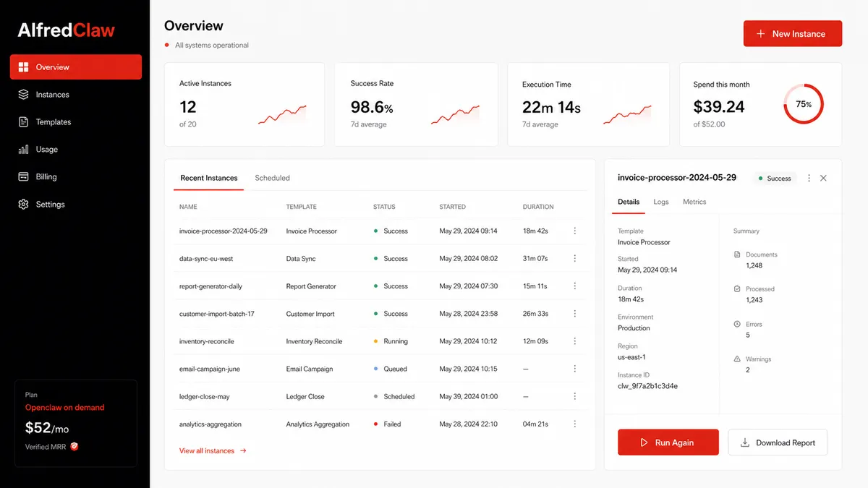Viewport: 868px width, 488px height.
Task: Click the Usage bar chart icon
Action: 23,150
